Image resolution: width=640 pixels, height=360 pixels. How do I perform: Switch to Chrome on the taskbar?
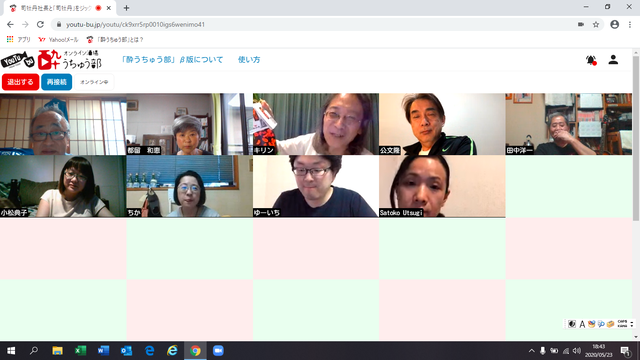(195, 351)
